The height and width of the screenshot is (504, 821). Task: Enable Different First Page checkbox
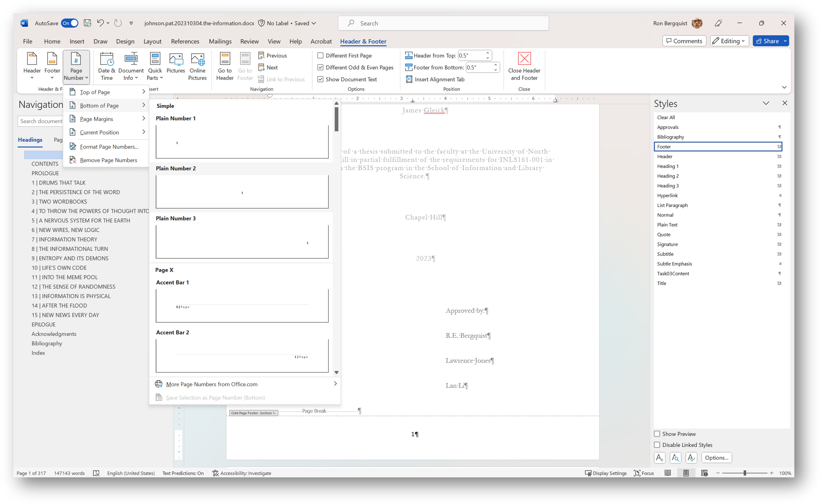point(320,55)
